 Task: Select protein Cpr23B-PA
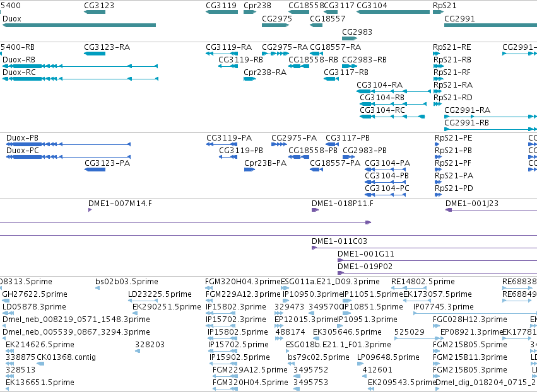pos(266,163)
